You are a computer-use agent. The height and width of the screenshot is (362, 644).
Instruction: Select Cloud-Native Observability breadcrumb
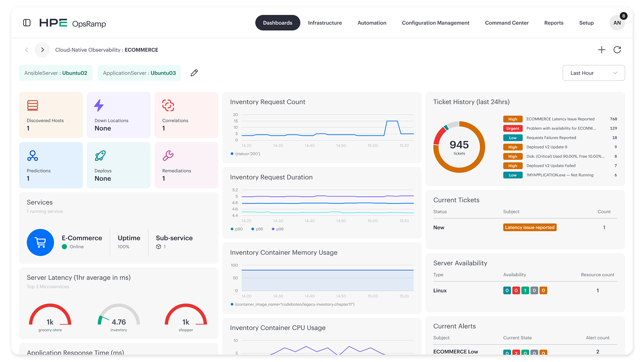[88, 50]
